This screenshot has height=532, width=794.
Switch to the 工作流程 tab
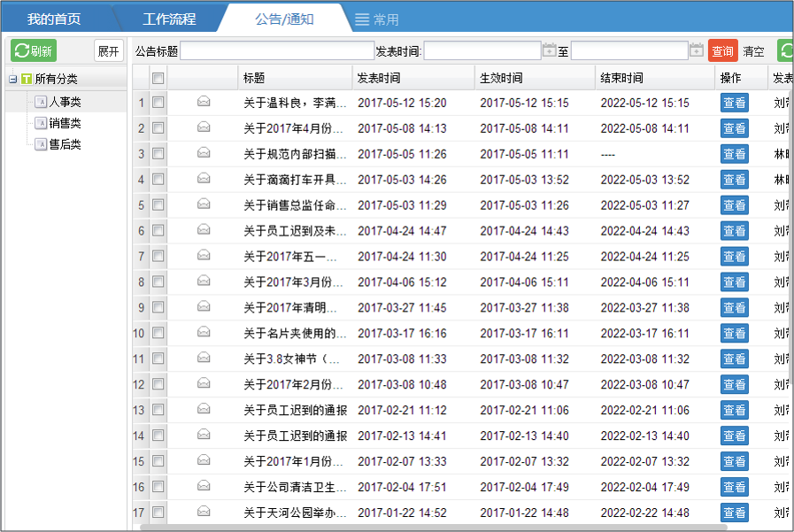click(x=168, y=16)
